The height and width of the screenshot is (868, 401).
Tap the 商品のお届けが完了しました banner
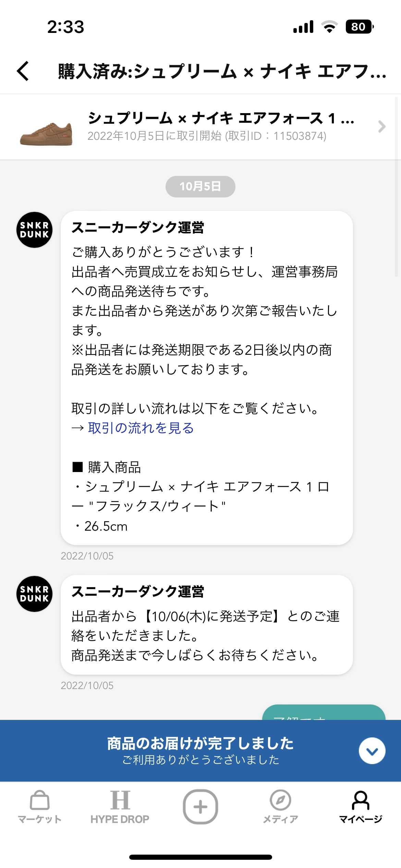coord(200,750)
